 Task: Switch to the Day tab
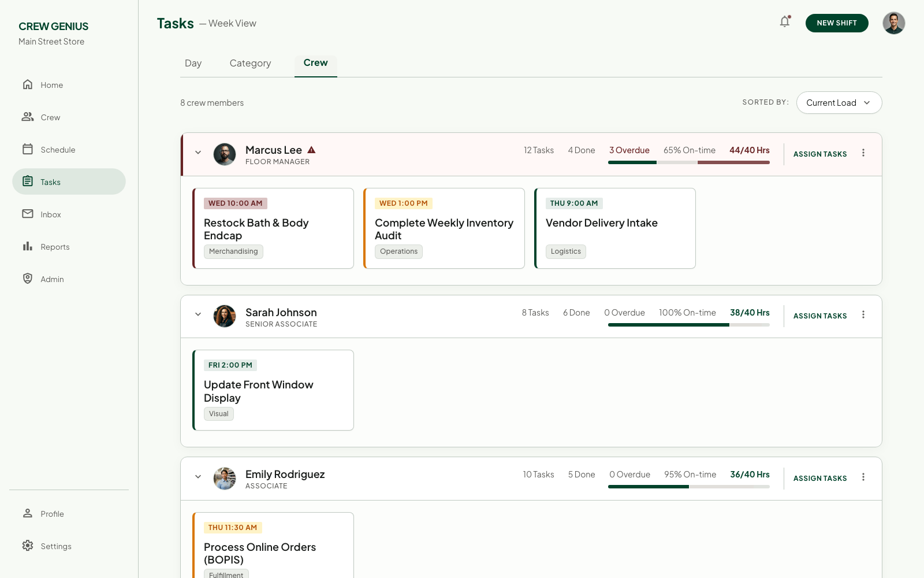point(193,64)
